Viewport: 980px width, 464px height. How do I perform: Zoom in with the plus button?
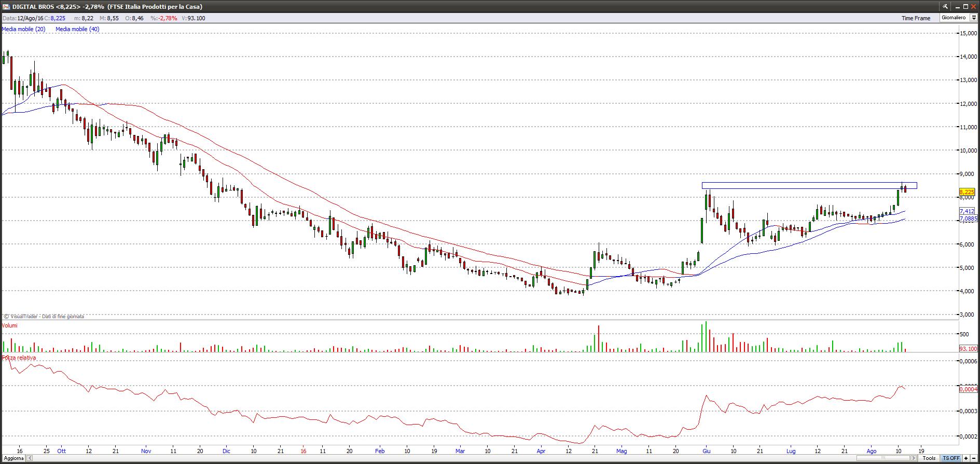[x=966, y=458]
